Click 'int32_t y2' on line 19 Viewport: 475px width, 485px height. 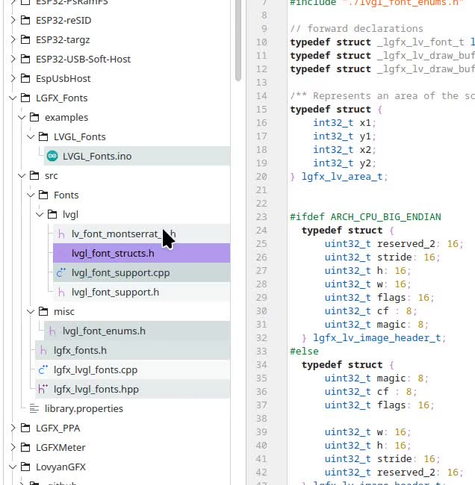click(342, 163)
